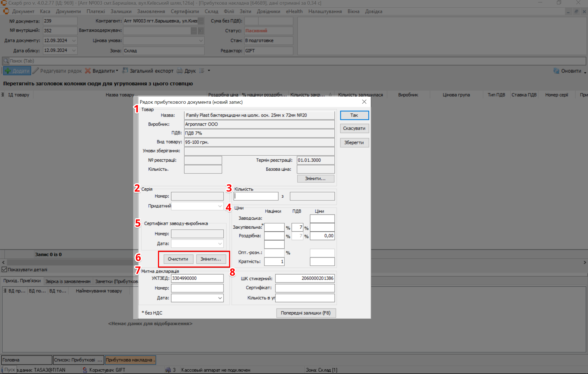Click right arrow of horizontal grid scrollbar
Screen dimensions: 588x374
pyautogui.click(x=584, y=262)
